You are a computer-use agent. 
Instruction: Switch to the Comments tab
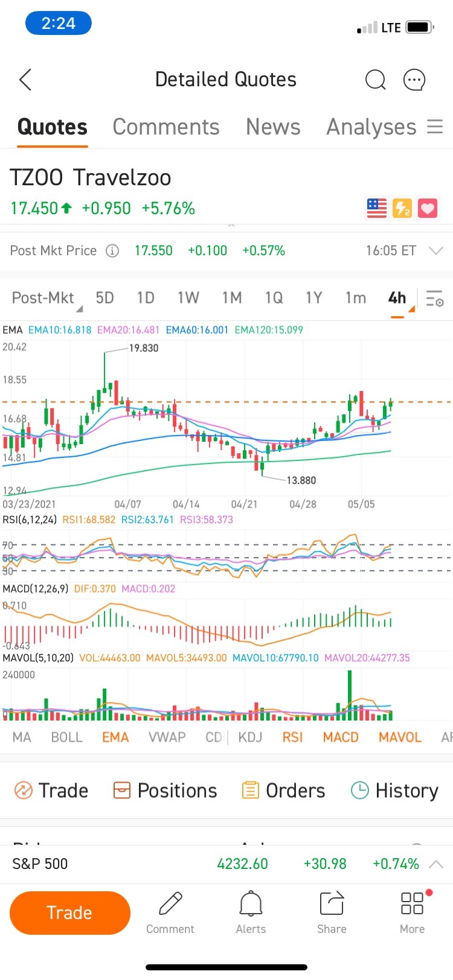coord(166,127)
